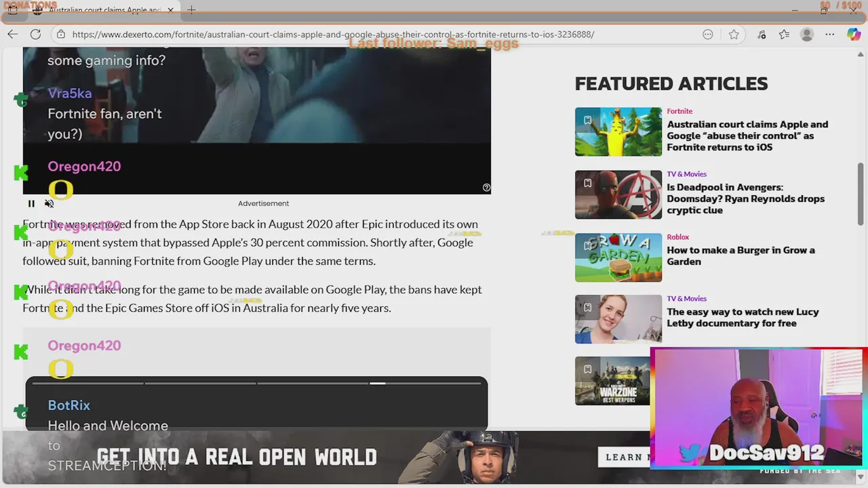Viewport: 868px width, 488px height.
Task: Refresh the Dexerto page
Action: click(x=35, y=34)
